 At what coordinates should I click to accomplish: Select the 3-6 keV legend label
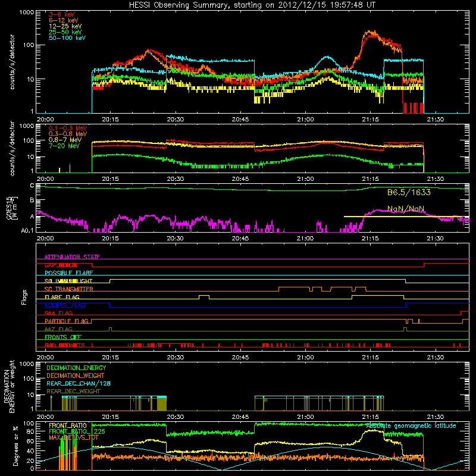pyautogui.click(x=61, y=14)
